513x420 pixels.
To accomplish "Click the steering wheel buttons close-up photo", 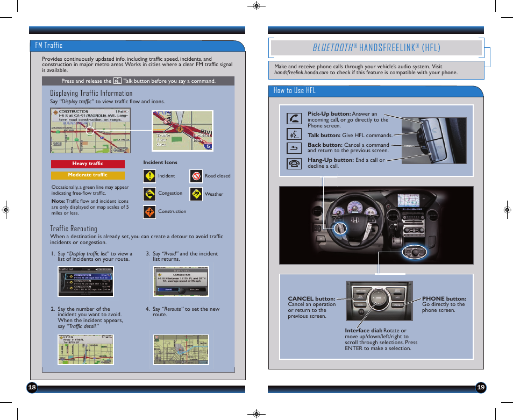I will (x=434, y=141).
